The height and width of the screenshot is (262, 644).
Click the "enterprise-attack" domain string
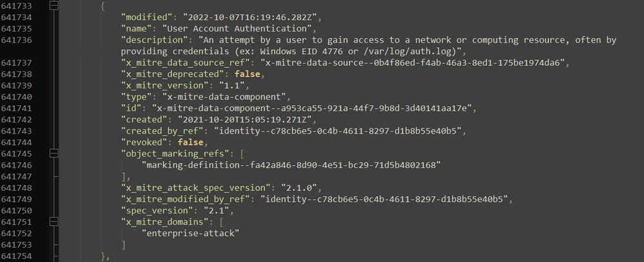point(189,233)
